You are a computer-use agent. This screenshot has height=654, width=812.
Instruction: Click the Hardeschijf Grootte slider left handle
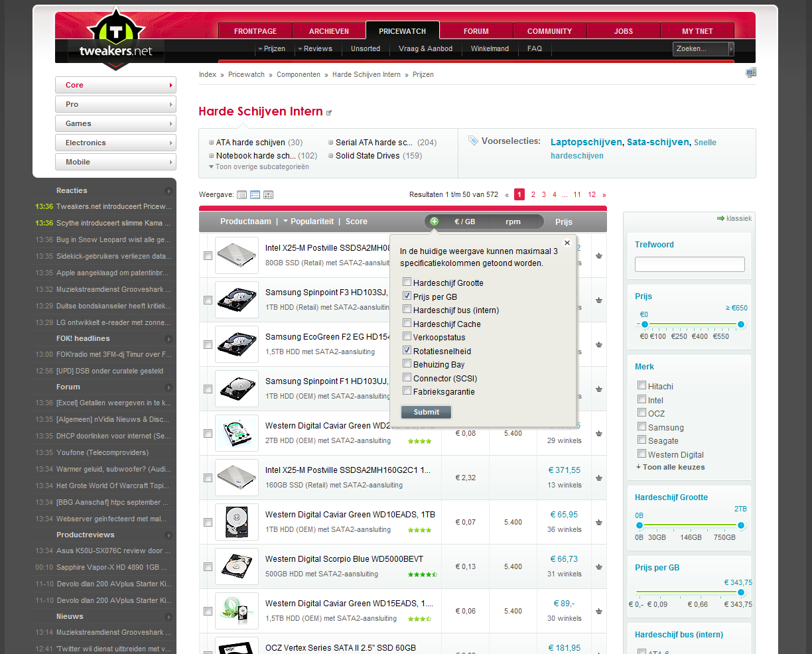coord(640,525)
